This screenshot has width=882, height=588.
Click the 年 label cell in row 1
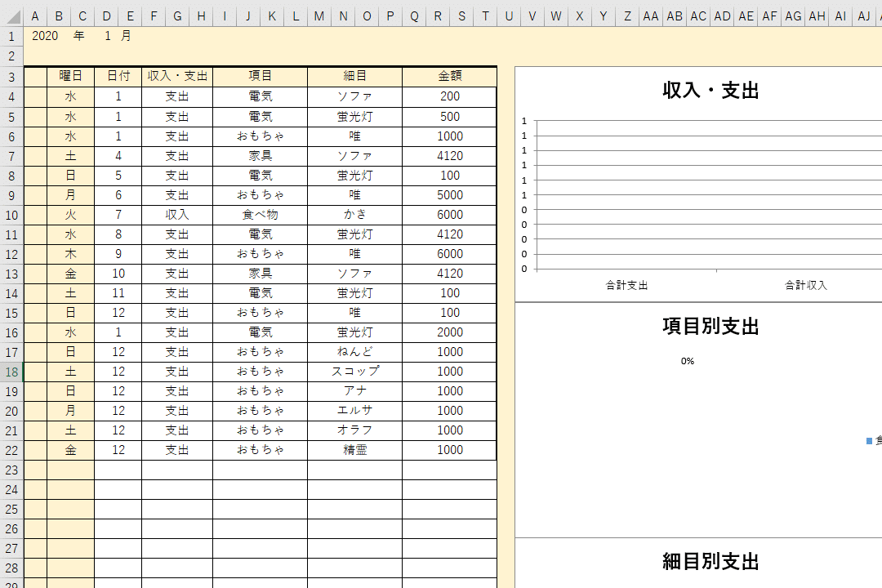[78, 36]
